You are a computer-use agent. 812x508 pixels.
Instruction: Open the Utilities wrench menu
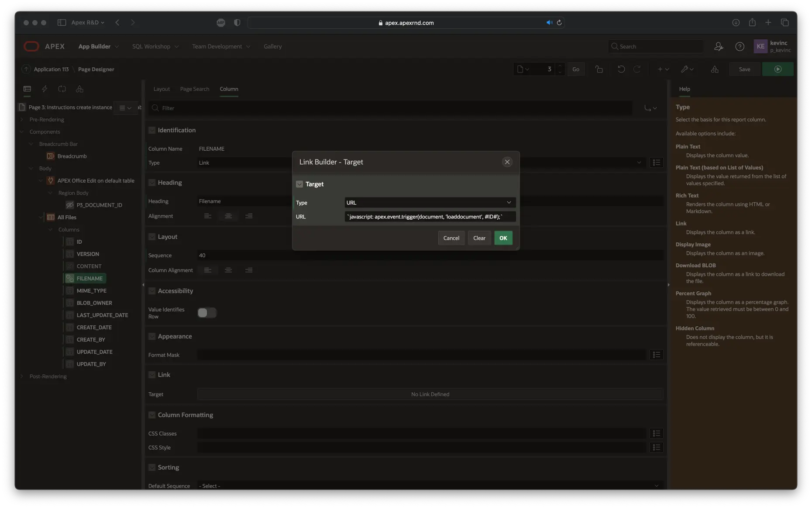coord(688,69)
